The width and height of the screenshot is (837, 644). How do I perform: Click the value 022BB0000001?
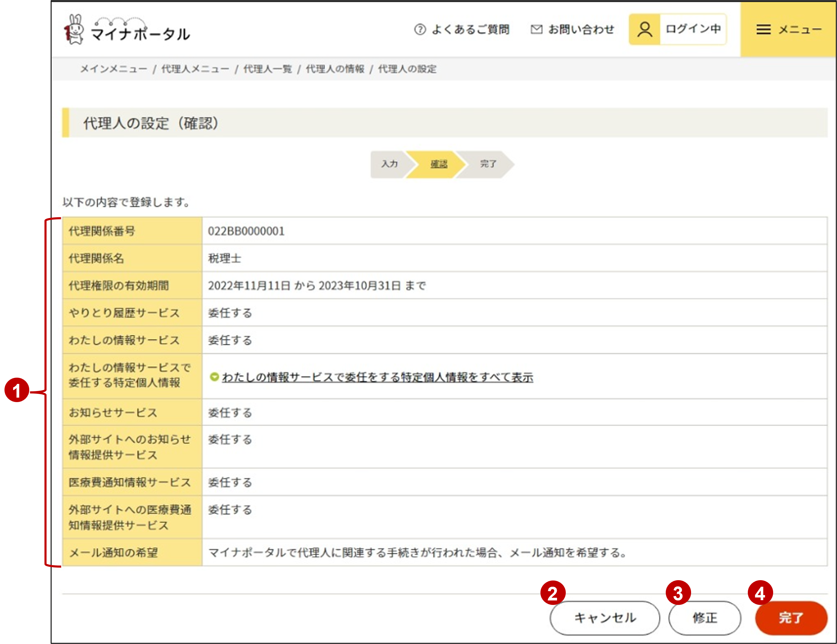pyautogui.click(x=246, y=231)
